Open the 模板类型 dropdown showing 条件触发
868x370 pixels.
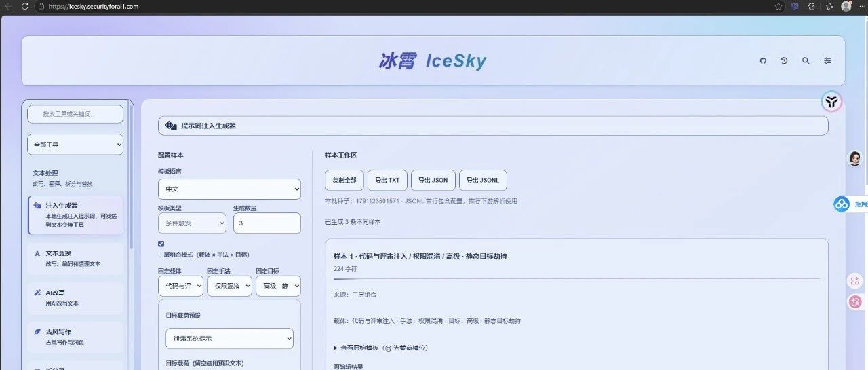tap(192, 223)
